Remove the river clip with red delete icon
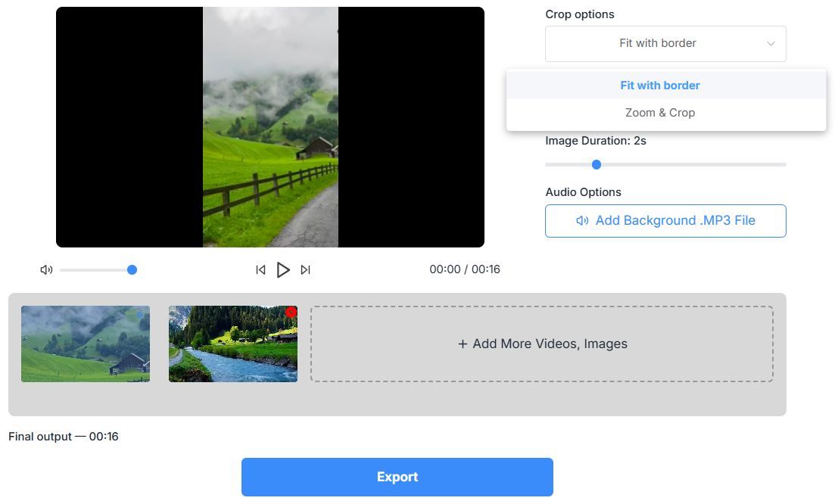The height and width of the screenshot is (504, 838). (x=291, y=312)
